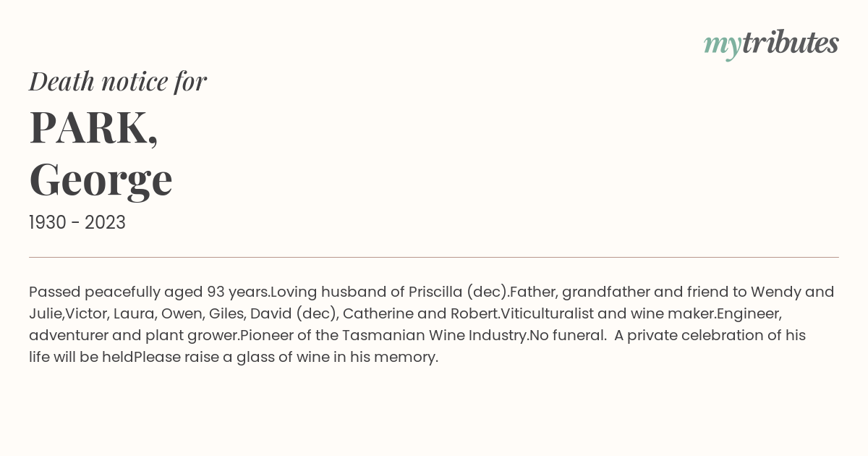Click the name 'Julie' in second line
This screenshot has height=456, width=868.
(46, 314)
